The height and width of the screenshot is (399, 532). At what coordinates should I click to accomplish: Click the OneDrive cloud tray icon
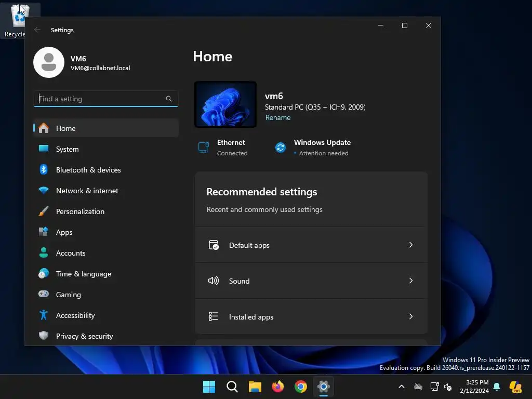(418, 387)
